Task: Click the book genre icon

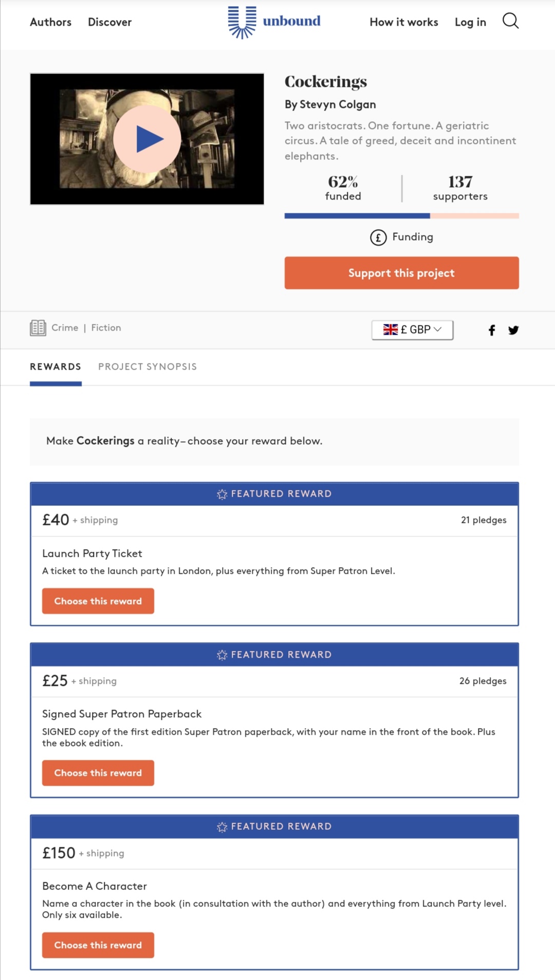Action: 38,328
